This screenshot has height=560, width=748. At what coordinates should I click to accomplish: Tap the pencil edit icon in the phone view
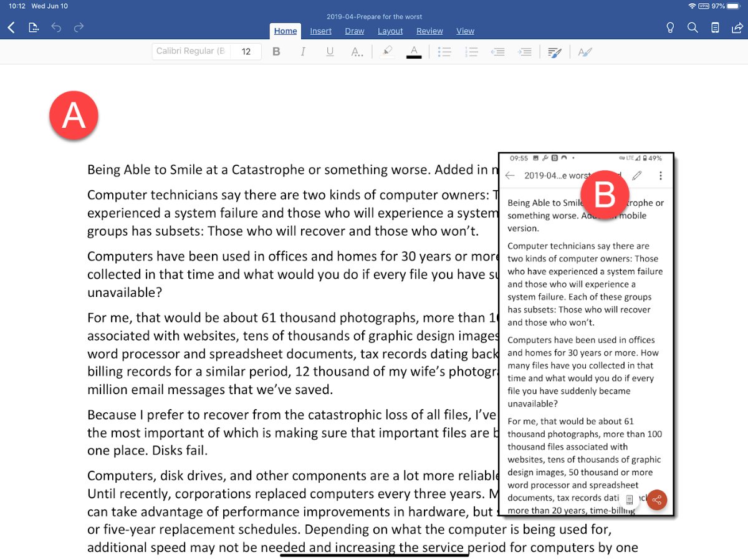636,176
